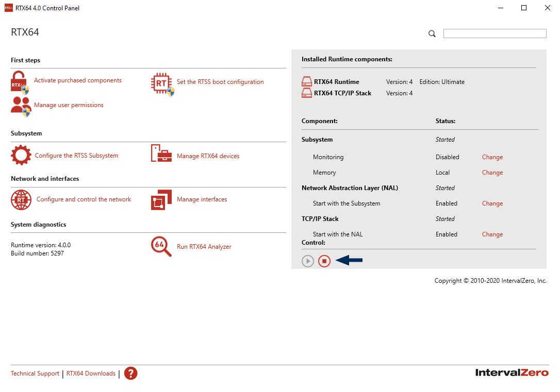This screenshot has width=560, height=392.
Task: Launch Run RTX64 Analyzer link
Action: coord(204,247)
